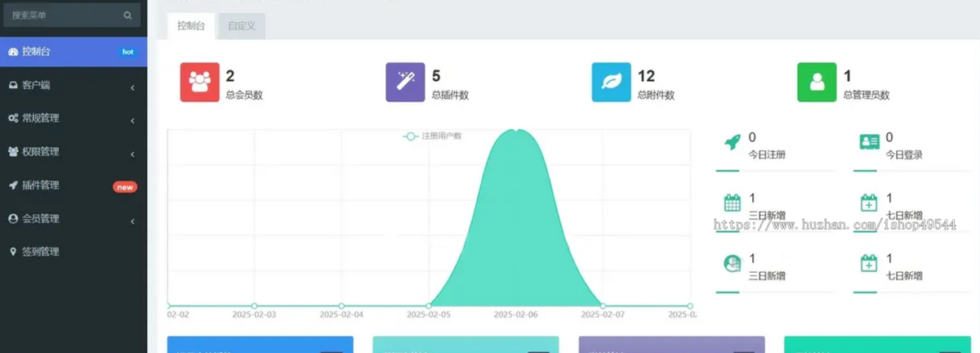Expand the 权限管理 submenu chevron

click(132, 154)
